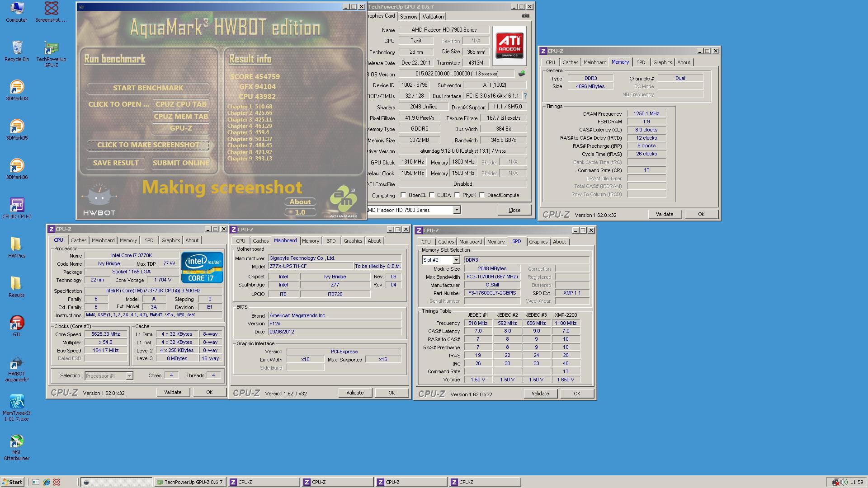Click SUBMIT ONLINE in AquaMark
Viewport: 868px width, 488px height.
coord(181,163)
